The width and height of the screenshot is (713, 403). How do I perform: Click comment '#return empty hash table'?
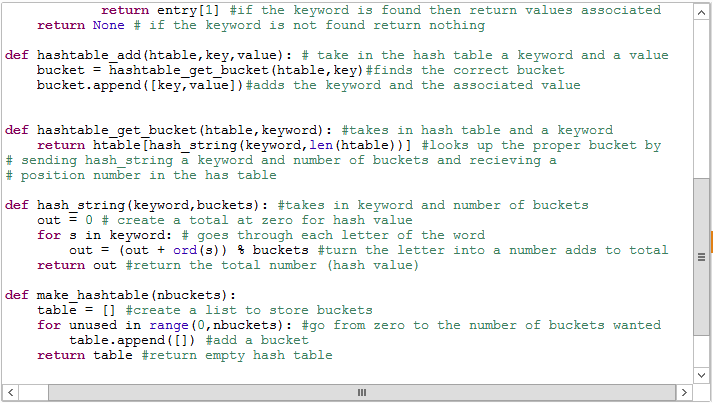click(237, 355)
